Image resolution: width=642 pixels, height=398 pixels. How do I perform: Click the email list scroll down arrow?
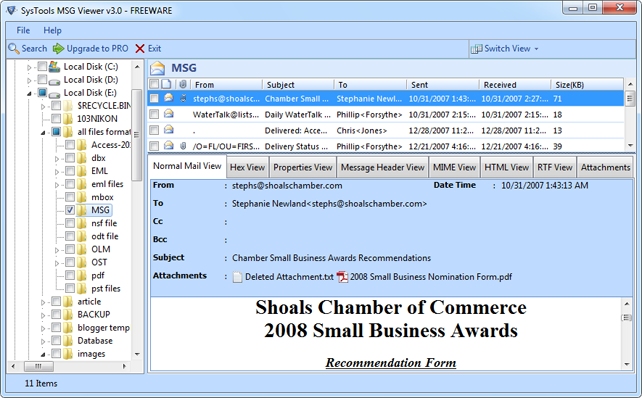click(630, 145)
